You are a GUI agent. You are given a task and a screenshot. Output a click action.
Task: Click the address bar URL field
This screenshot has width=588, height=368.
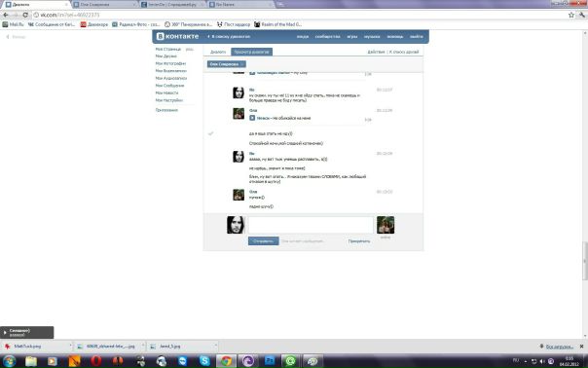(300, 15)
